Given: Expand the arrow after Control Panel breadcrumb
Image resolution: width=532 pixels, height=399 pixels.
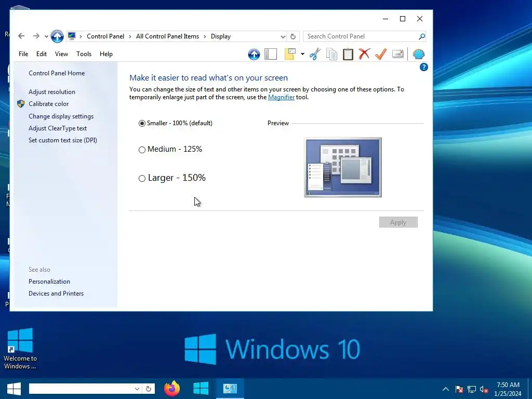Looking at the screenshot, I should point(130,36).
